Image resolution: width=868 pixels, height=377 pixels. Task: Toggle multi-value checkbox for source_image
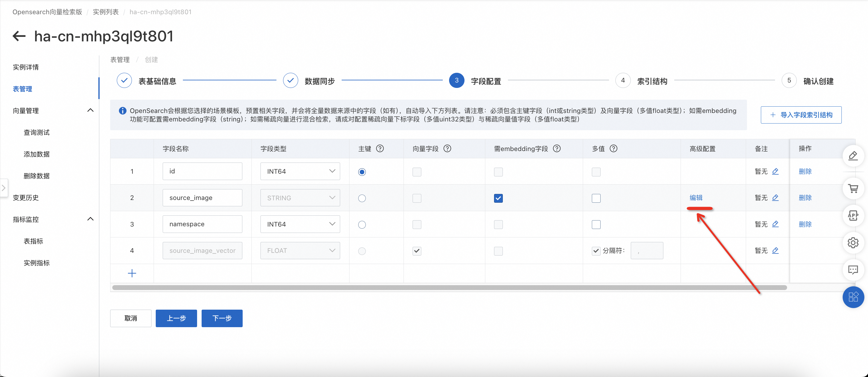596,198
